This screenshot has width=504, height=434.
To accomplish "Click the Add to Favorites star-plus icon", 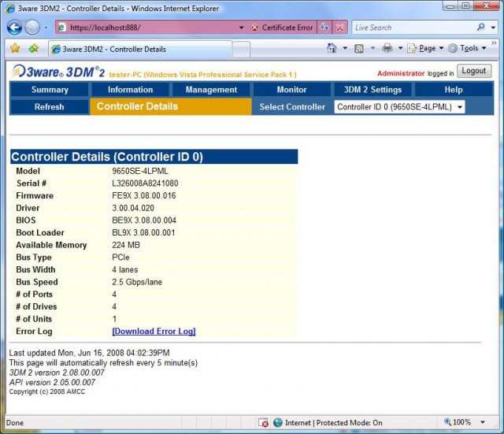I will [x=33, y=49].
